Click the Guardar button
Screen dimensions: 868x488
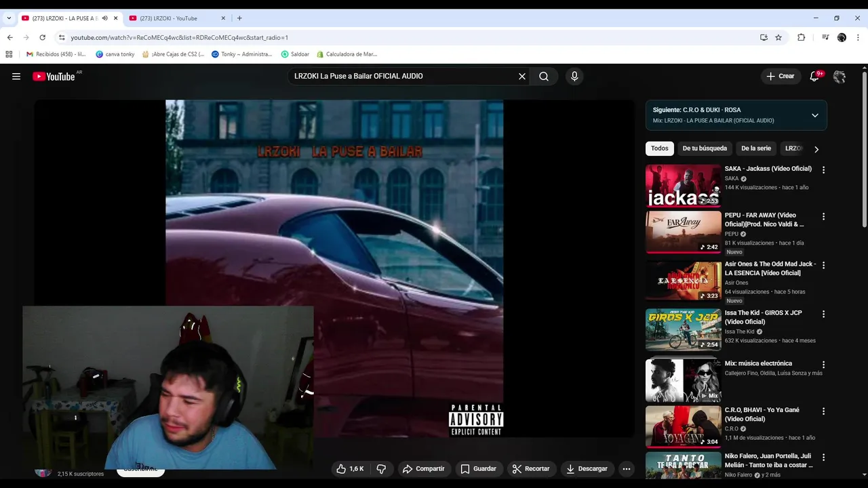479,468
